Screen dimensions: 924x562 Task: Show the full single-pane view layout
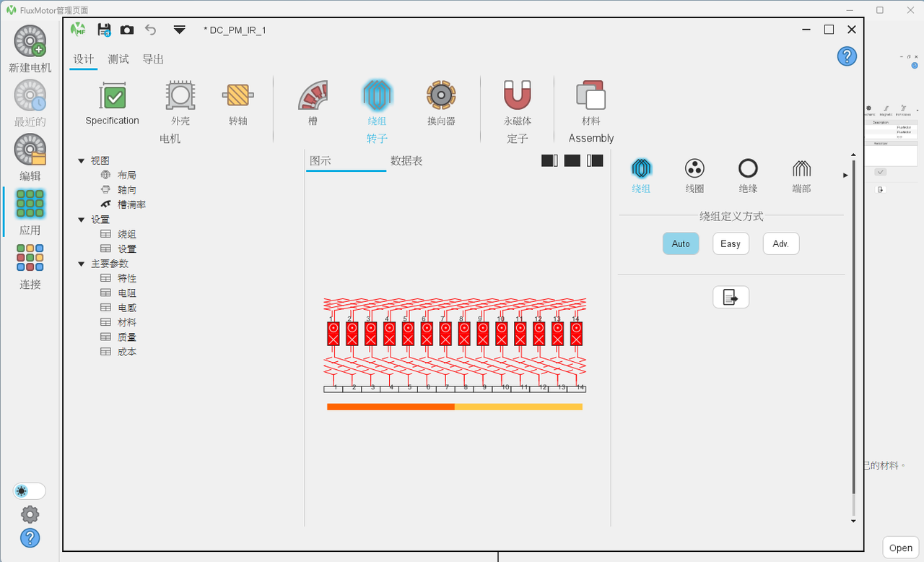click(572, 160)
